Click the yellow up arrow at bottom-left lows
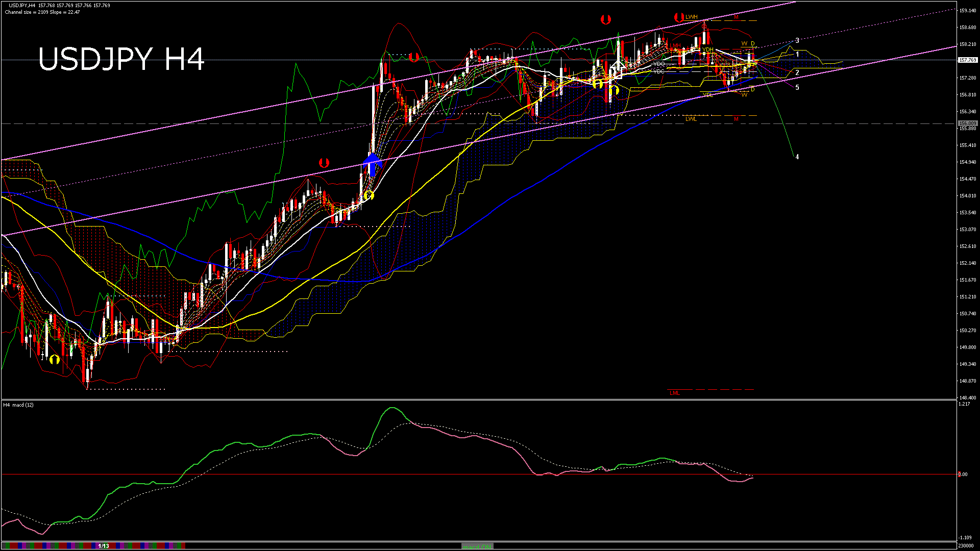The height and width of the screenshot is (551, 980). [55, 360]
